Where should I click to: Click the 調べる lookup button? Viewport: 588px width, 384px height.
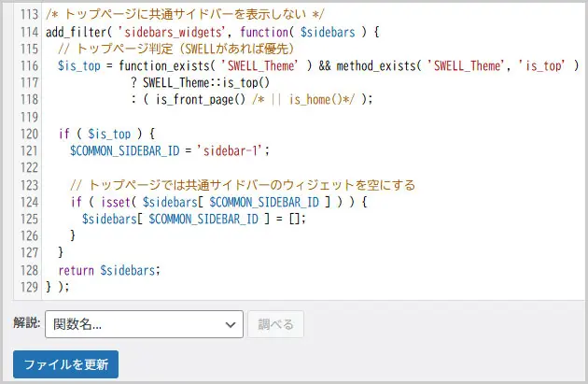tap(275, 324)
